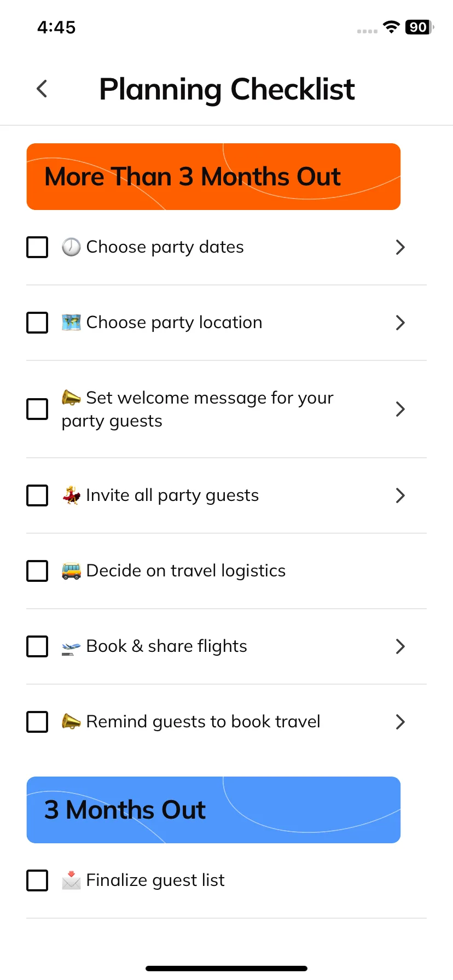Tap the Wi-Fi icon in the status bar
The height and width of the screenshot is (980, 453).
click(x=391, y=27)
